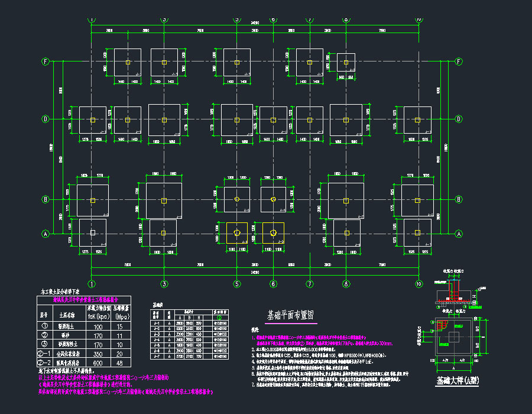Select the circular column at axis B-5
Image resolution: width=532 pixels, height=414 pixels.
point(237,199)
